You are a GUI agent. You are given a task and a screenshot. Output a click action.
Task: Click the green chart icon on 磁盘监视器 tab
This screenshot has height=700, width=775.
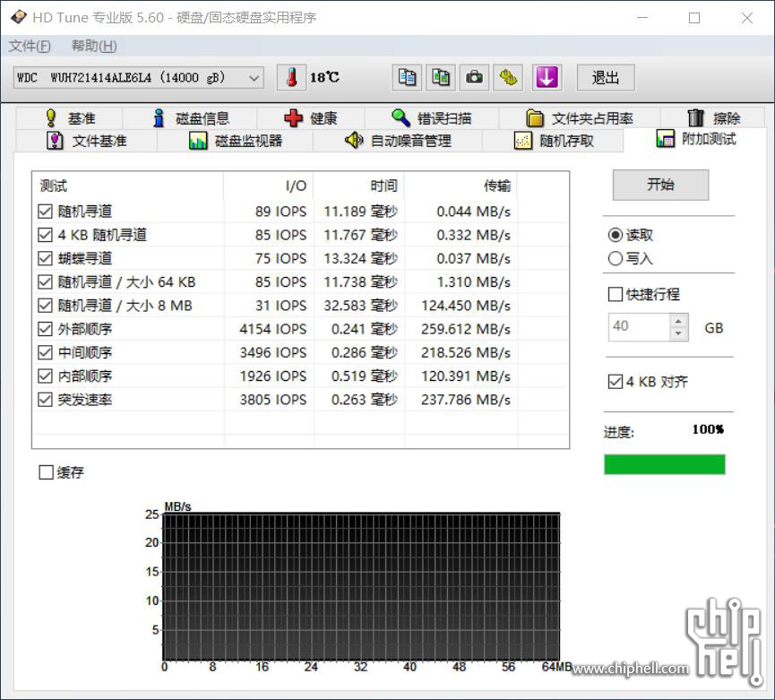(x=198, y=140)
